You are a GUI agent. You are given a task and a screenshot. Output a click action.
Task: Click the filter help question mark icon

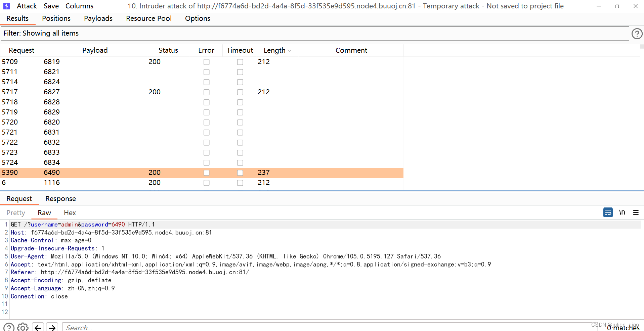tap(637, 34)
